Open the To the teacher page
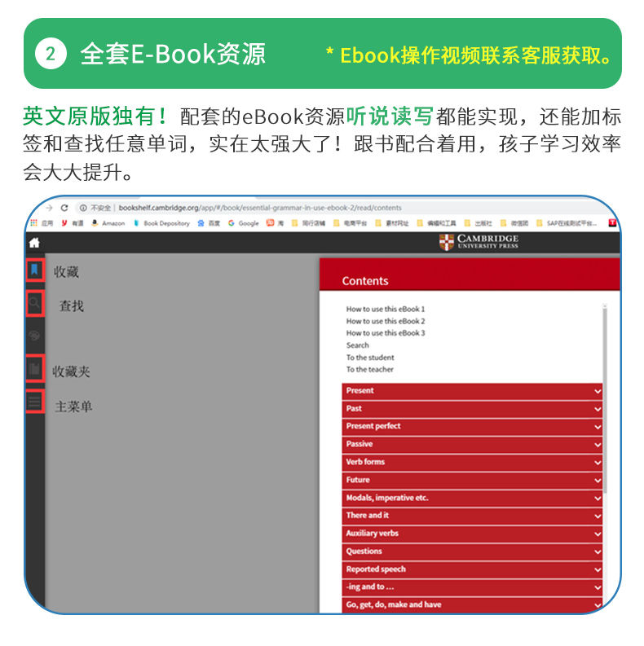 [369, 369]
